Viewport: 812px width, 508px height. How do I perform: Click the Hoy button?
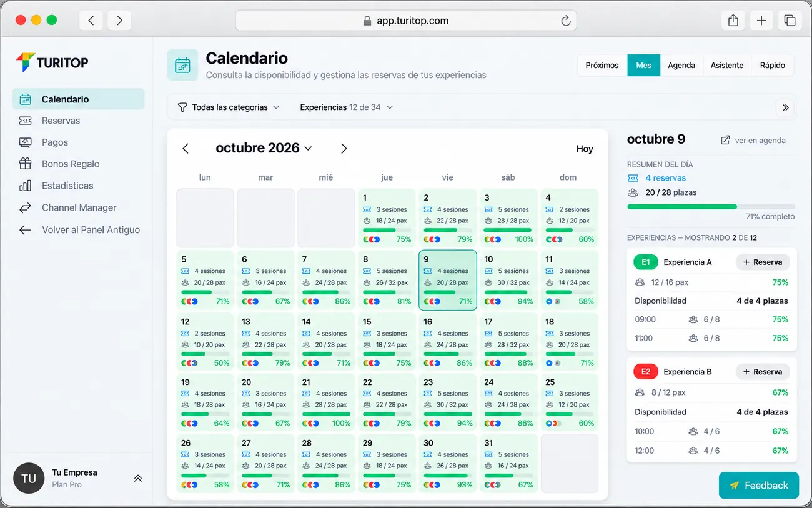(585, 149)
